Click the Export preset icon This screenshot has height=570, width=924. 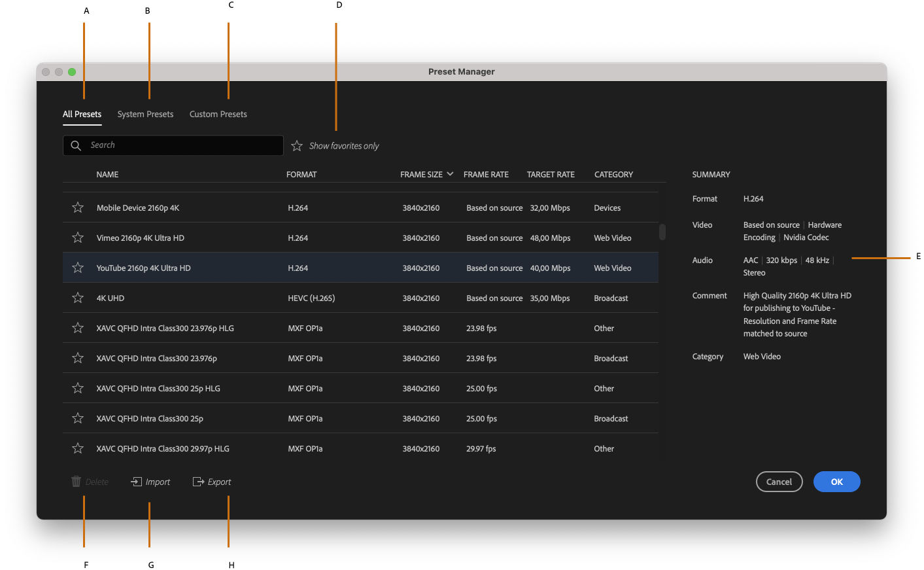tap(197, 482)
